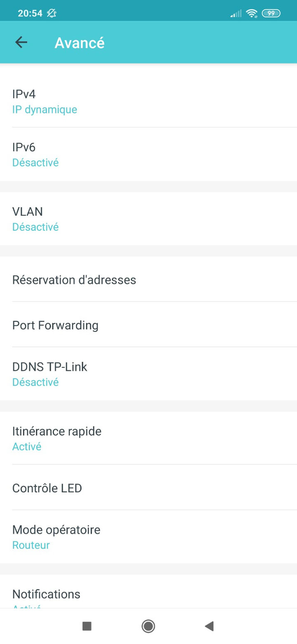Open DDNS TP-Link option
The image size is (297, 644).
148,374
